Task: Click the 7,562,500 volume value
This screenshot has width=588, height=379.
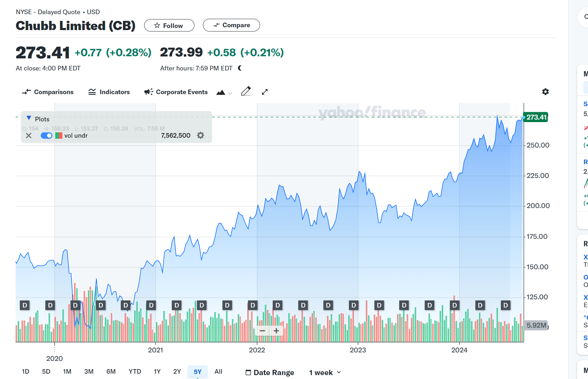Action: (x=176, y=136)
